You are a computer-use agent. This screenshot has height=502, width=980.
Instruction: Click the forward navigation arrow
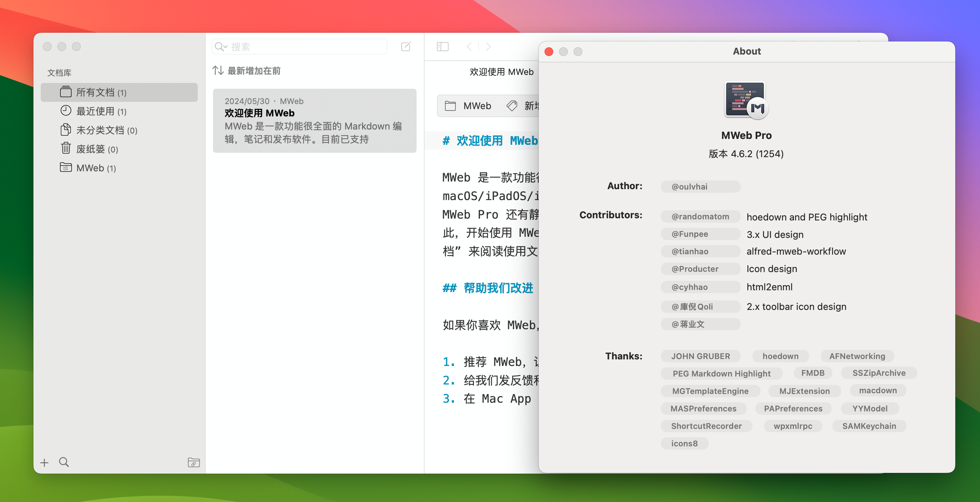[x=489, y=47]
